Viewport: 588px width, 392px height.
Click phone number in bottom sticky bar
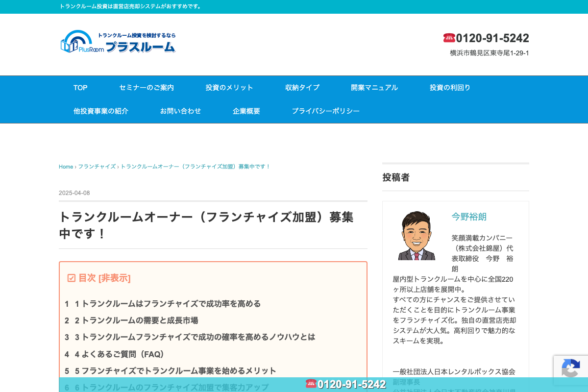[x=352, y=384]
